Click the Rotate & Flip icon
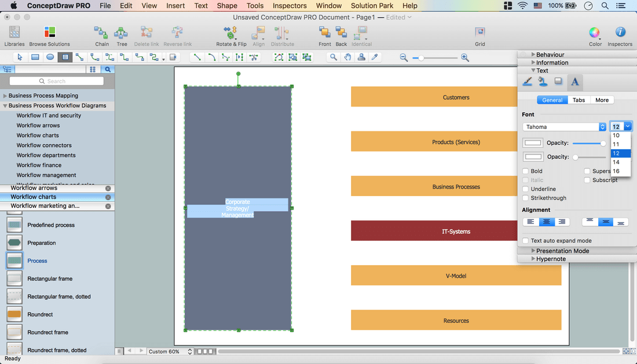This screenshot has height=364, width=637. tap(231, 33)
